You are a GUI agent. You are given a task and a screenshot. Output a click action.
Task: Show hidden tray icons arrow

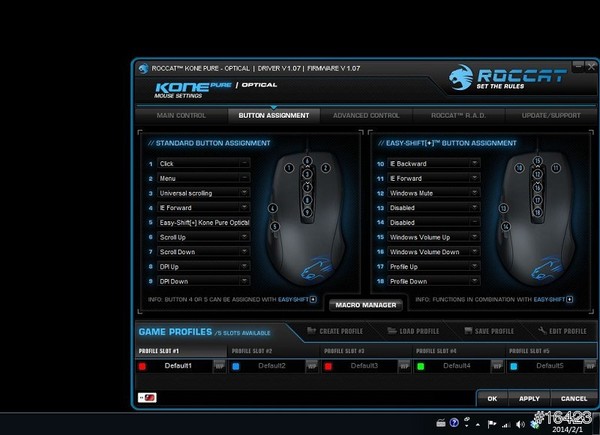pos(478,424)
